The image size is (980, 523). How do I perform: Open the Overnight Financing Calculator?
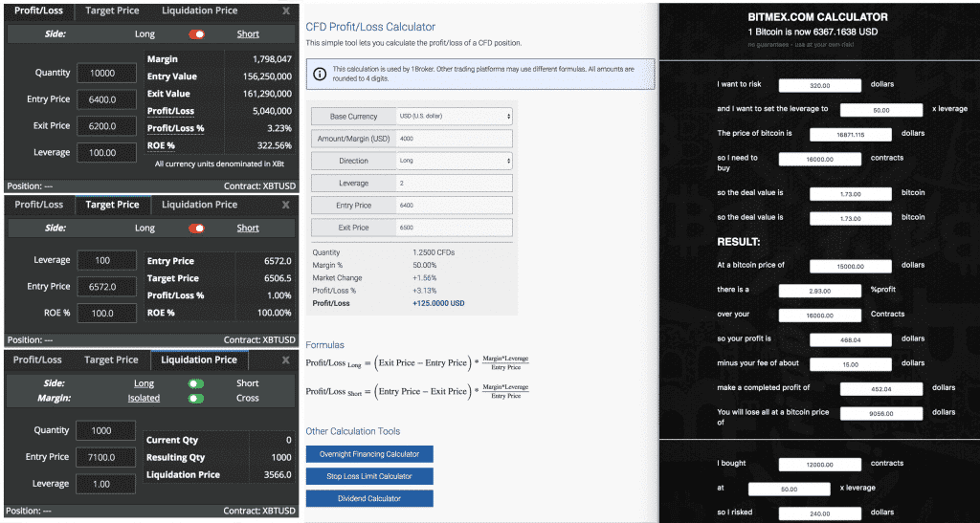tap(369, 454)
